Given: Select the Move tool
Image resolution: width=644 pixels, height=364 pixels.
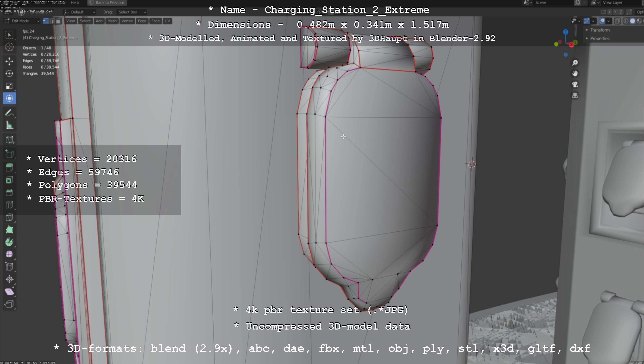Looking at the screenshot, I should (x=9, y=61).
